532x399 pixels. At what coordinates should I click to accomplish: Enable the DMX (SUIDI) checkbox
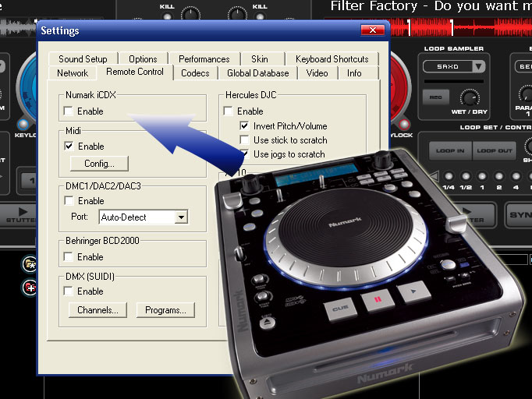coord(69,291)
